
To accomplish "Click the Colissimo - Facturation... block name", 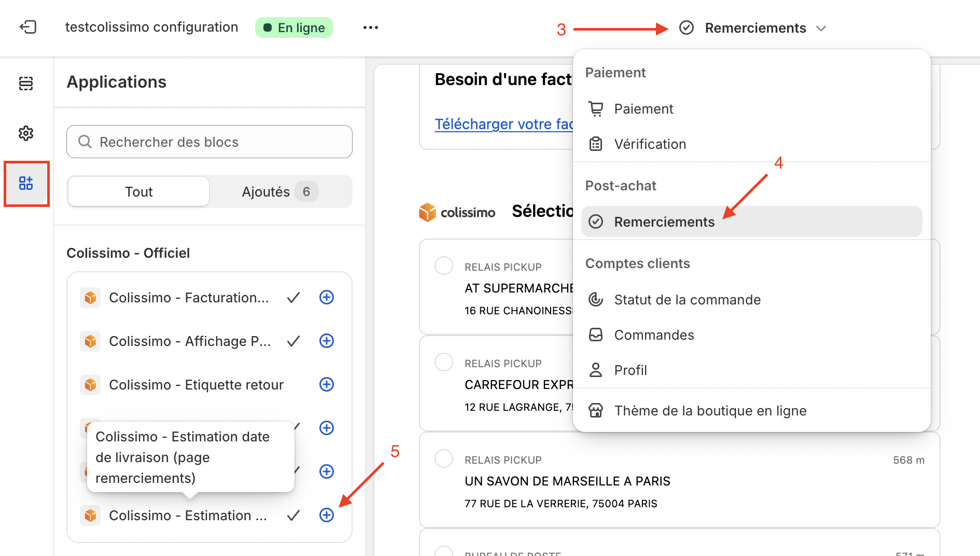I will 189,298.
